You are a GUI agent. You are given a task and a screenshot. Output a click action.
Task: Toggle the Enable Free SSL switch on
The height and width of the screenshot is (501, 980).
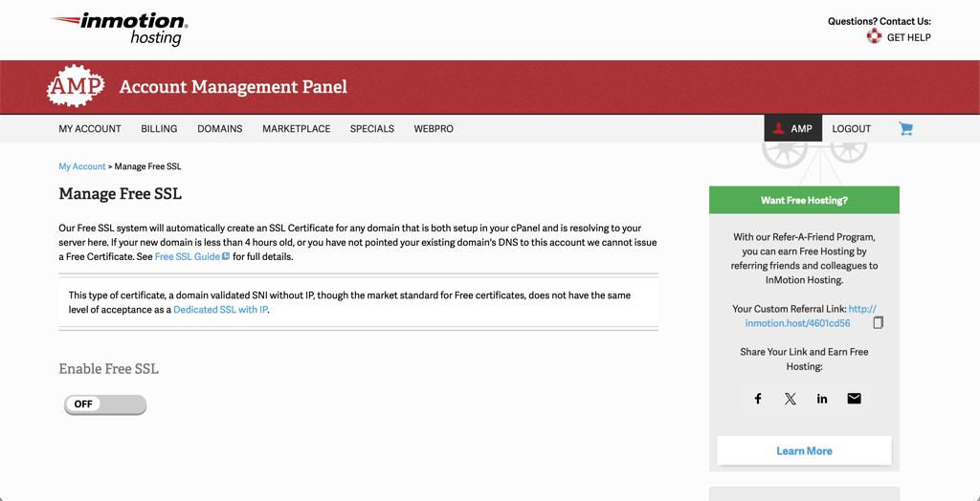click(105, 404)
